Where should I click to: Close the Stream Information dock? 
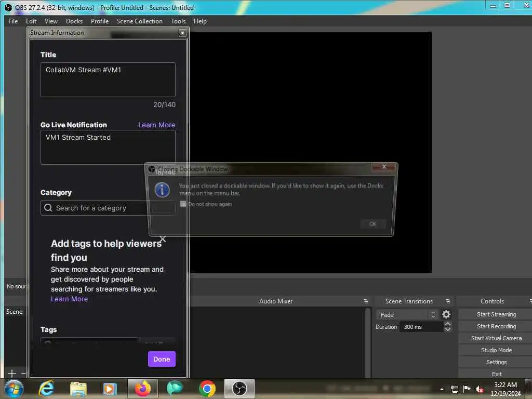182,33
